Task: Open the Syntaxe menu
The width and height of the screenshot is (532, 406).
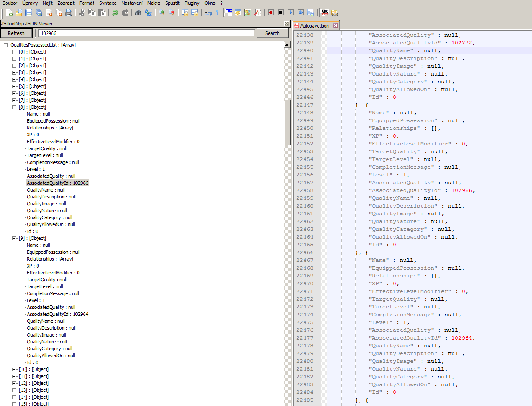Action: (108, 3)
